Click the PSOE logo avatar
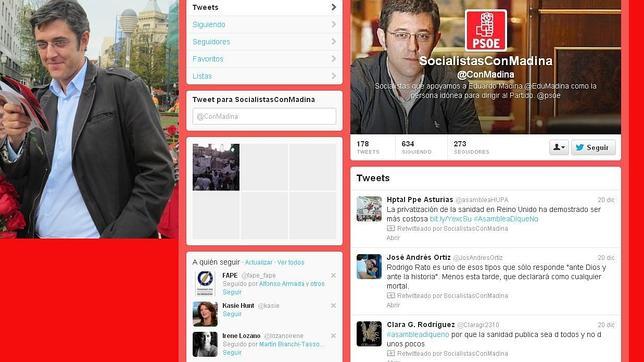 486,30
